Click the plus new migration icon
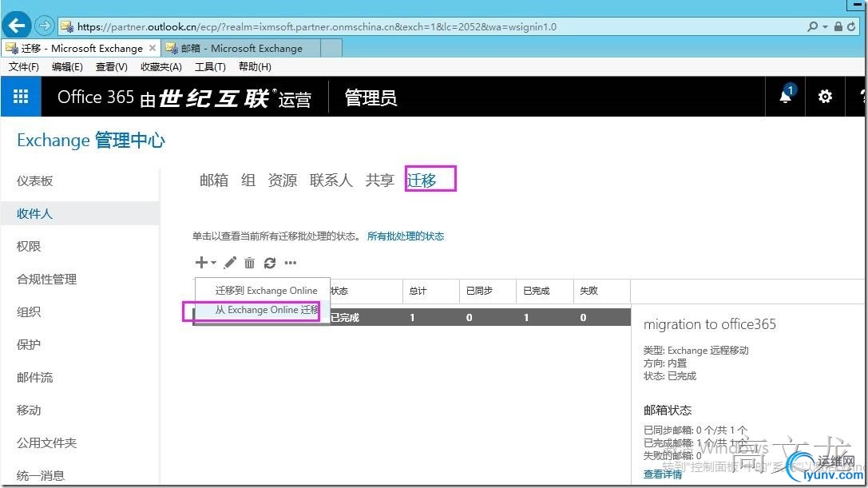The width and height of the screenshot is (868, 488). (201, 262)
